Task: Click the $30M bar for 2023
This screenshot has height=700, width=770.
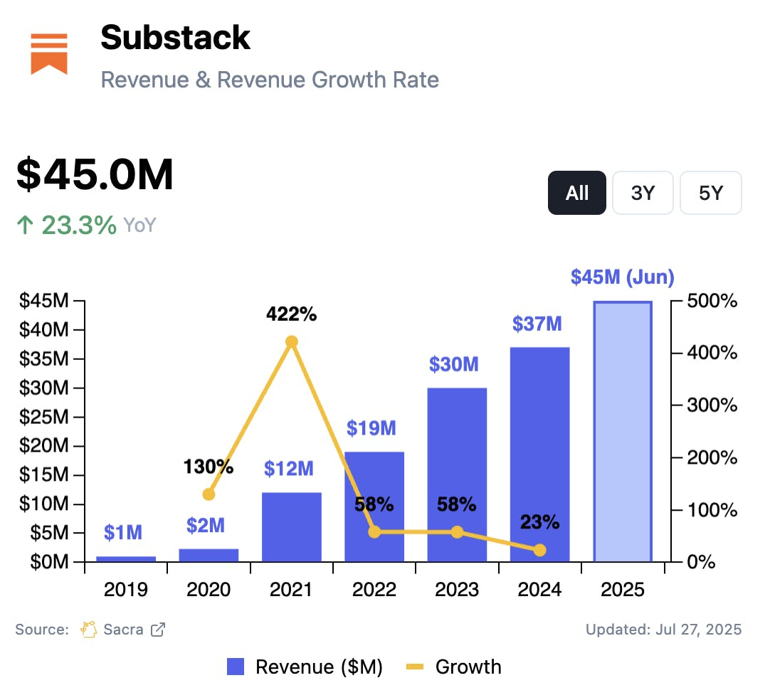Action: coord(457,473)
